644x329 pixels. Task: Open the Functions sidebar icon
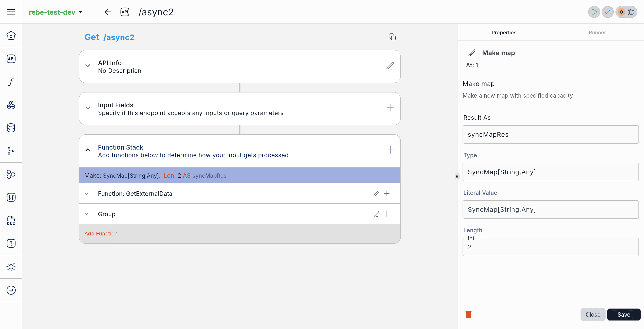[11, 82]
